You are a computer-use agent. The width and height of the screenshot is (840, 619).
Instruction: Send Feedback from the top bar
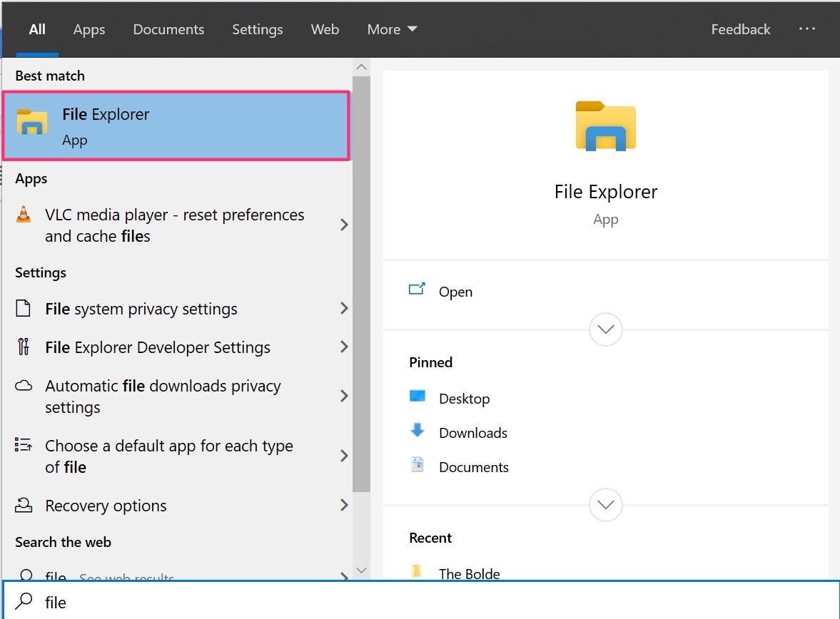tap(740, 29)
